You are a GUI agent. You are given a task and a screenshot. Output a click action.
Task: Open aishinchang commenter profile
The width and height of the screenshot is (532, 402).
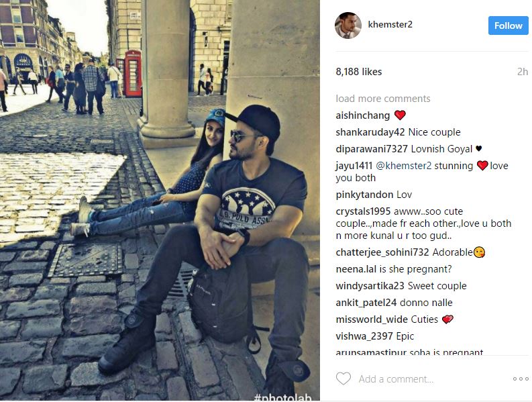coord(363,115)
